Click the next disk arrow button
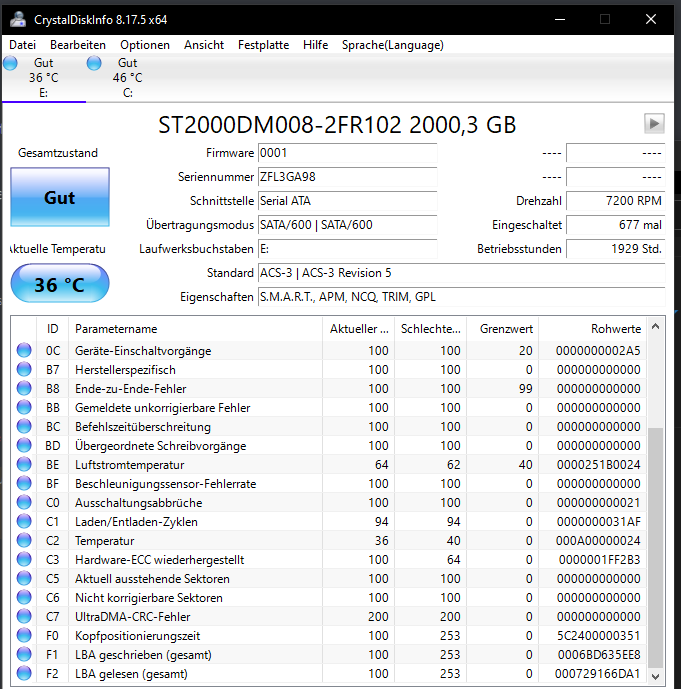The width and height of the screenshot is (681, 689). pos(654,123)
